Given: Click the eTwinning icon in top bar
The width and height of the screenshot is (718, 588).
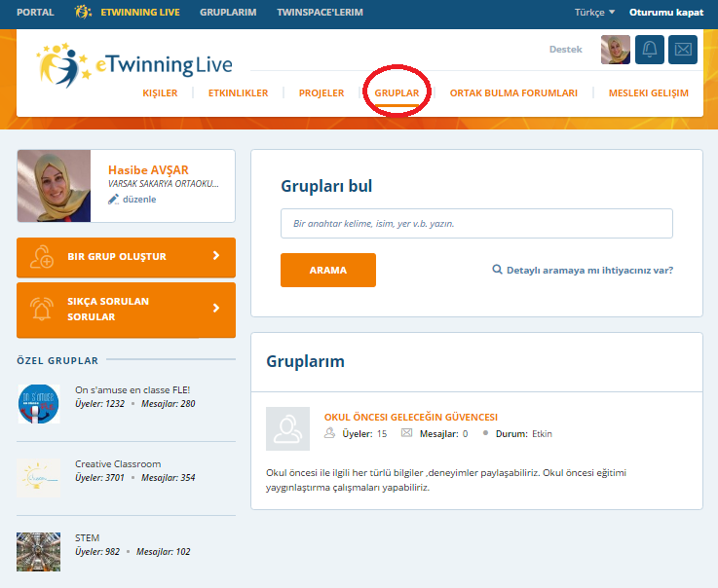Looking at the screenshot, I should [83, 12].
